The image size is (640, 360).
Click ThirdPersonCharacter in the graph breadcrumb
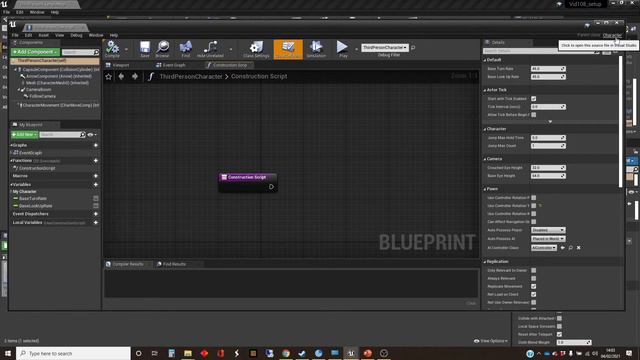pyautogui.click(x=191, y=76)
